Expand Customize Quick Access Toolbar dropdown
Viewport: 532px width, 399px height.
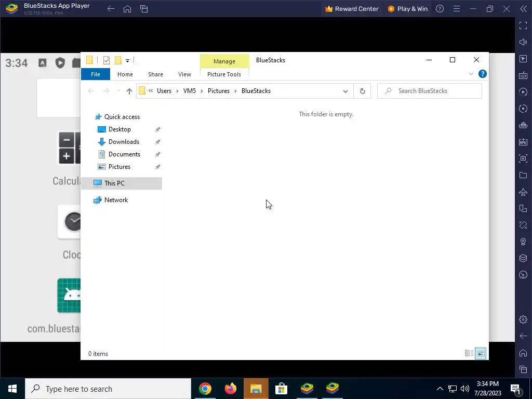tap(128, 61)
